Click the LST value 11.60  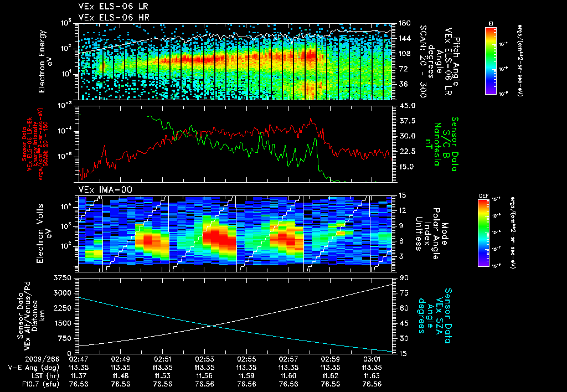[288, 376]
